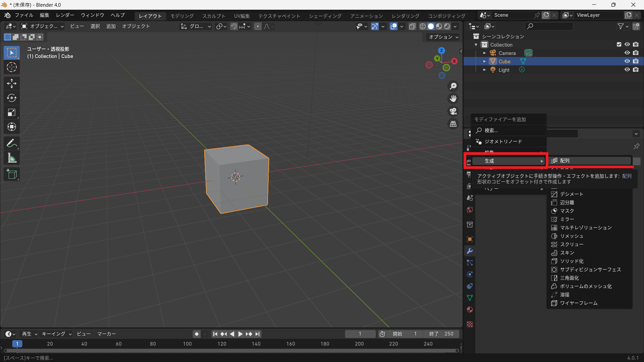Switch to the モデリング workspace tab
Image resolution: width=644 pixels, height=362 pixels.
click(x=182, y=16)
